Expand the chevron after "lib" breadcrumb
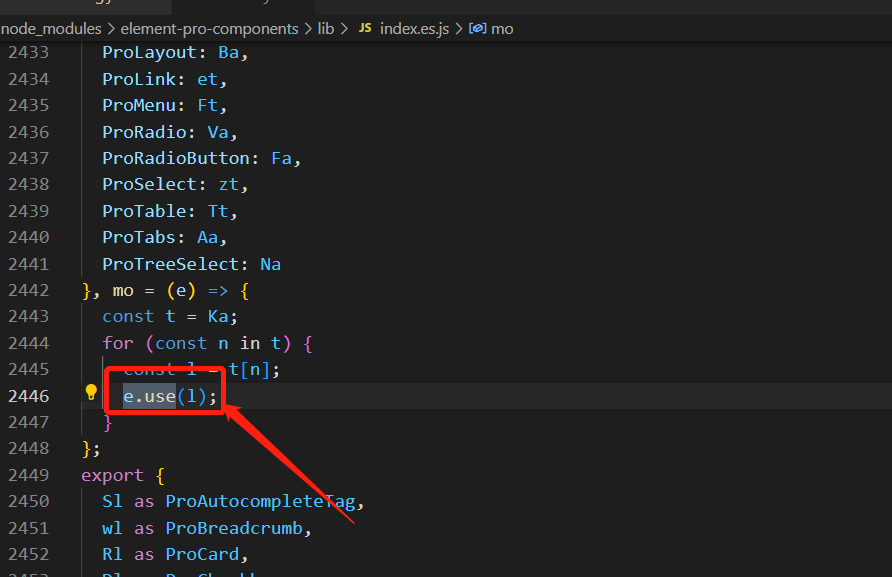The image size is (892, 577). (x=344, y=28)
